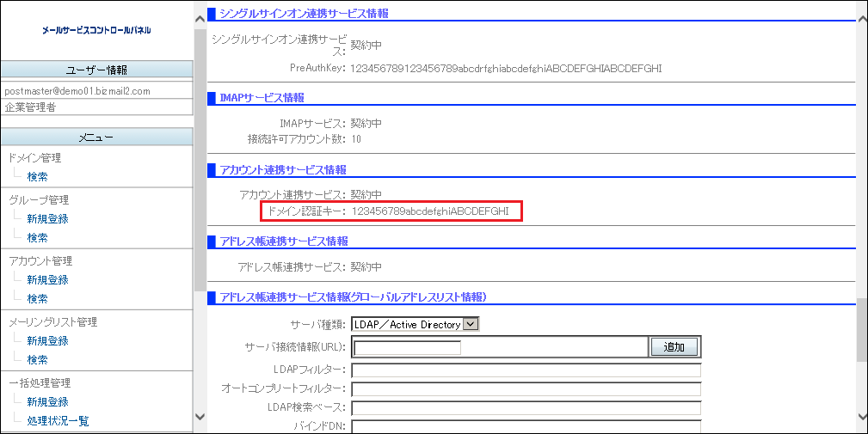
Task: Click アカウント連携サービス情報 heading
Action: 283,169
